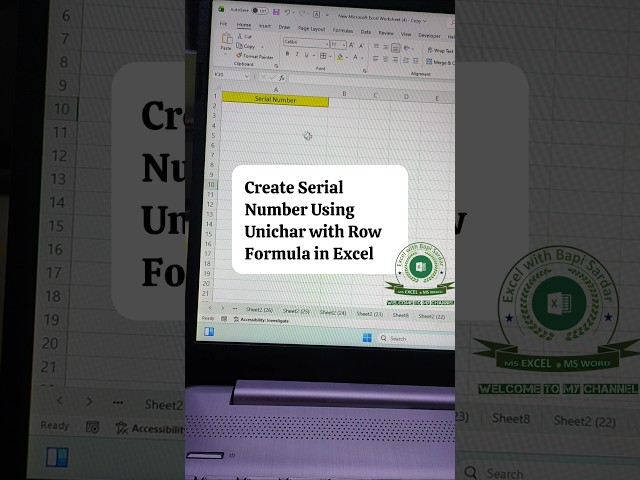The height and width of the screenshot is (480, 640).
Task: Toggle the AutoSave switch
Action: point(260,11)
